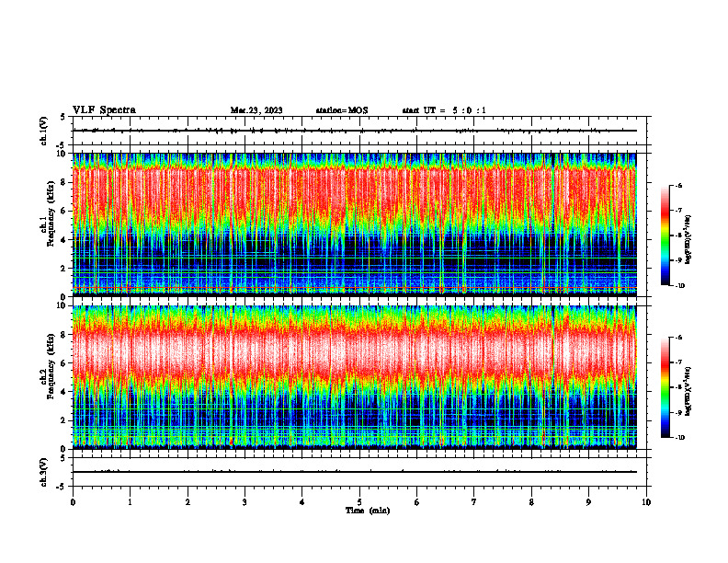The height and width of the screenshot is (563, 728).
Task: Select the "start UT = 5 : 0 : 1" label
Action: tap(444, 110)
